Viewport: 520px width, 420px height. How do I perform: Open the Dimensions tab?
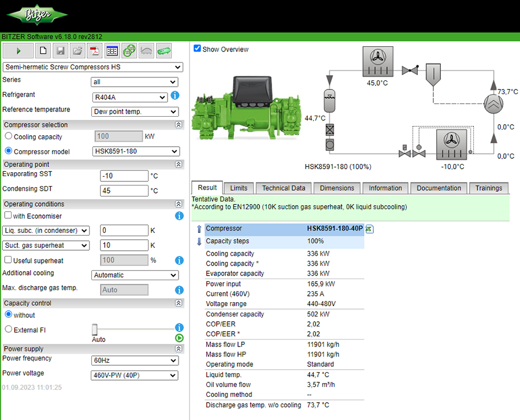[x=337, y=188]
